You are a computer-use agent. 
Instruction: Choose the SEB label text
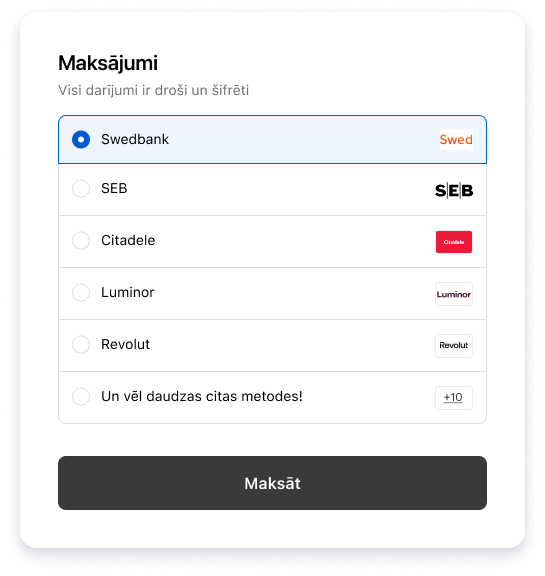[x=114, y=188]
